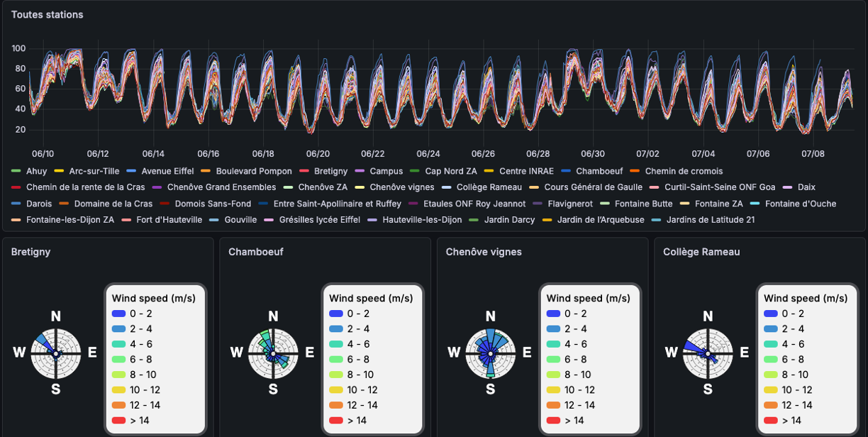Click the > 14 red swatch in Chamboeuf legend
The image size is (868, 437).
coord(336,421)
